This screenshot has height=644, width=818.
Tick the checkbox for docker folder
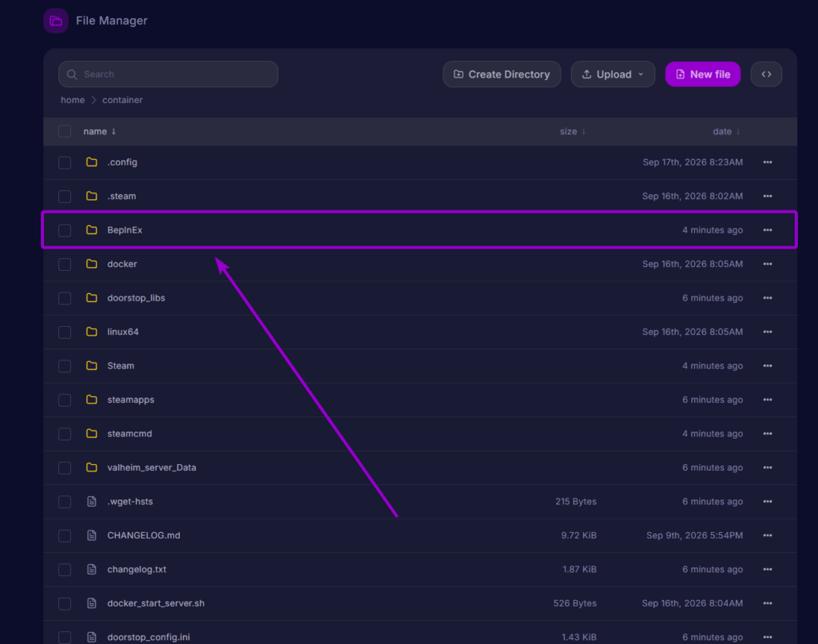point(65,264)
